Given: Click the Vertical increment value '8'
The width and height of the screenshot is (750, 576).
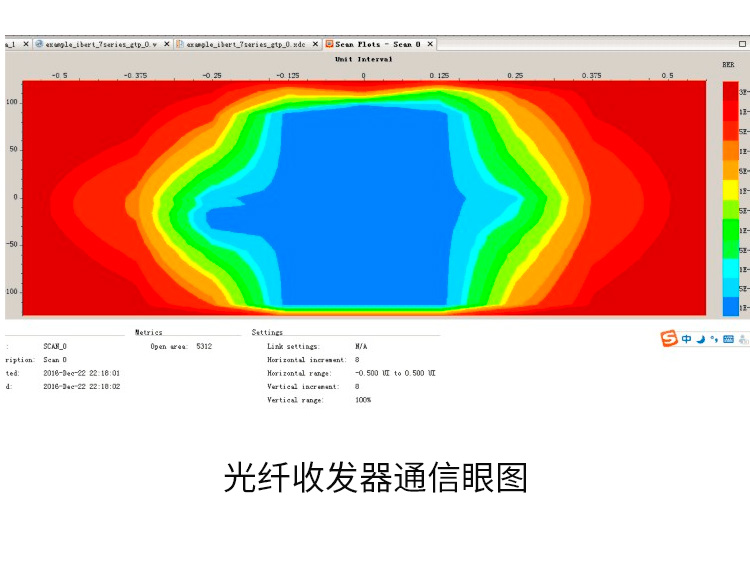Looking at the screenshot, I should [x=357, y=387].
